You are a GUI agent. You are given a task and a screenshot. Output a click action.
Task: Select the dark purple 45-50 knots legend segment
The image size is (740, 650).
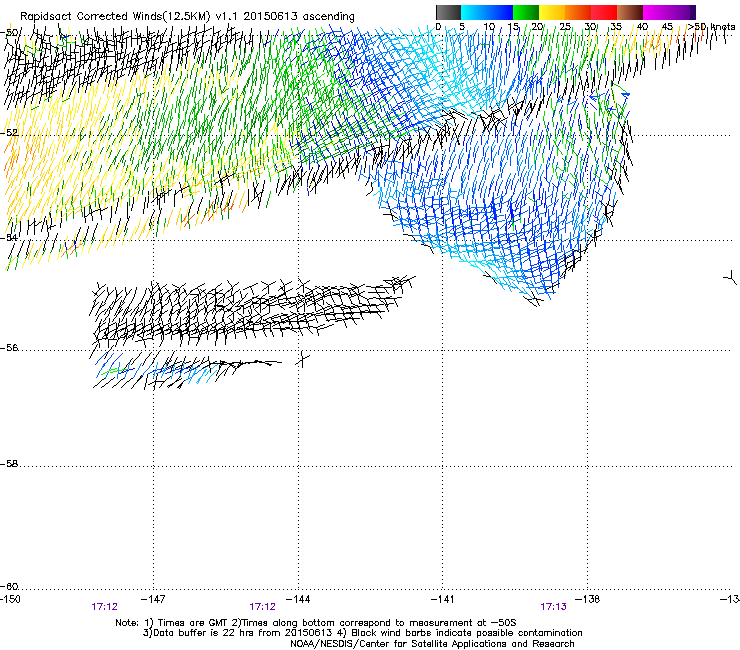pos(682,12)
